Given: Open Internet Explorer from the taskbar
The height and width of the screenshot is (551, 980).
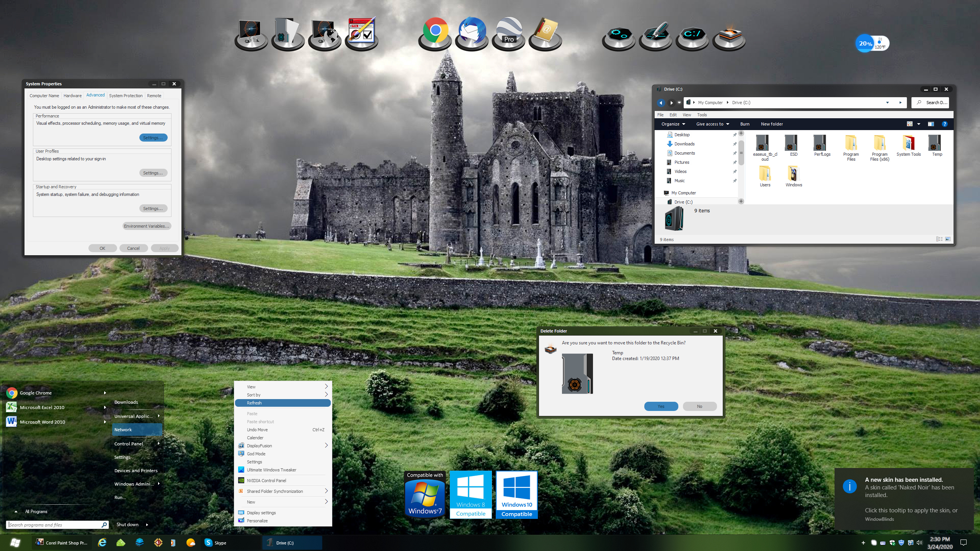Looking at the screenshot, I should [x=102, y=543].
